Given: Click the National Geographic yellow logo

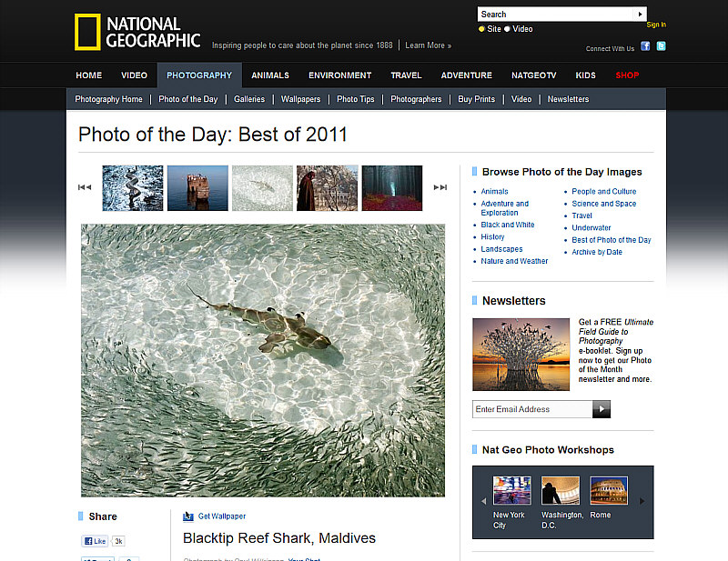Looking at the screenshot, I should (87, 32).
